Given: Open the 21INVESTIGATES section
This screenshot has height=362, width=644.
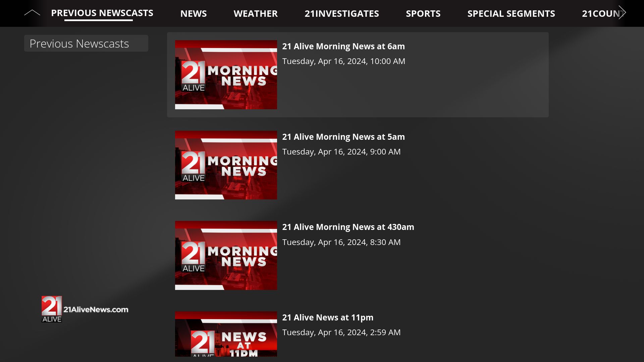Looking at the screenshot, I should click(x=341, y=14).
